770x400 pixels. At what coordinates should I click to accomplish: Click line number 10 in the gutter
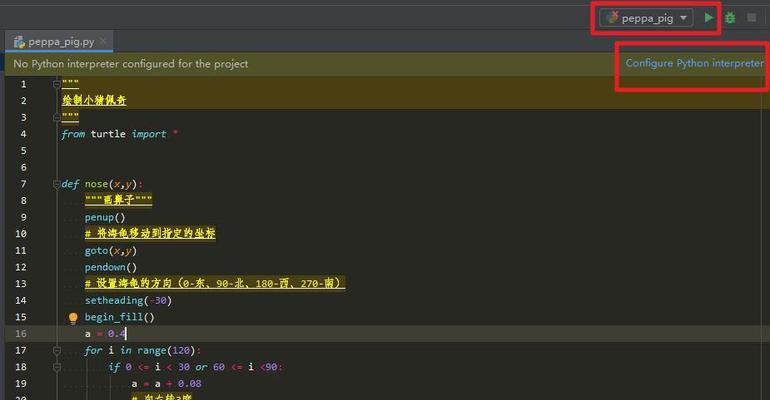[21, 234]
